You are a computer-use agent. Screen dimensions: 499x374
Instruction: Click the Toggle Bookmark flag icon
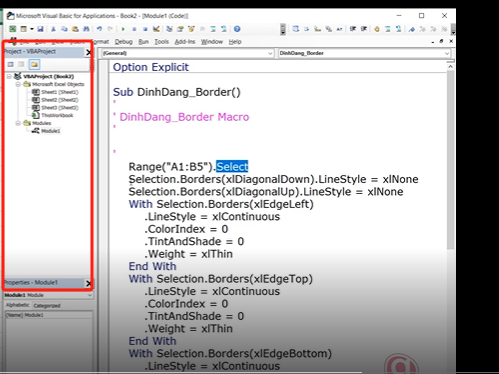tap(412, 29)
